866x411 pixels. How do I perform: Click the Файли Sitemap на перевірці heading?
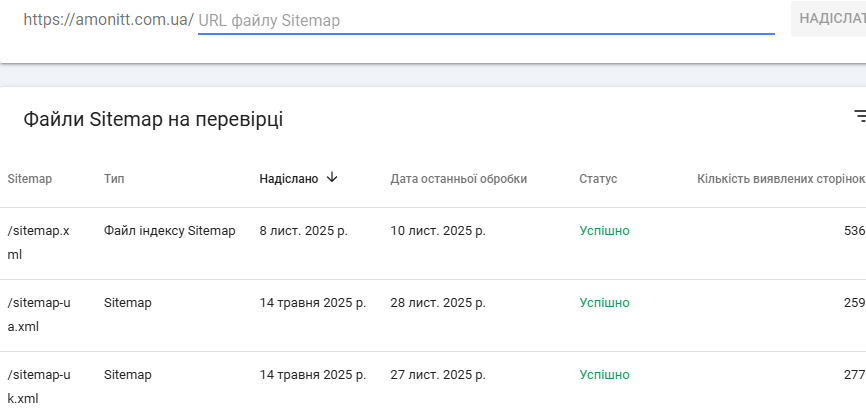[x=153, y=120]
